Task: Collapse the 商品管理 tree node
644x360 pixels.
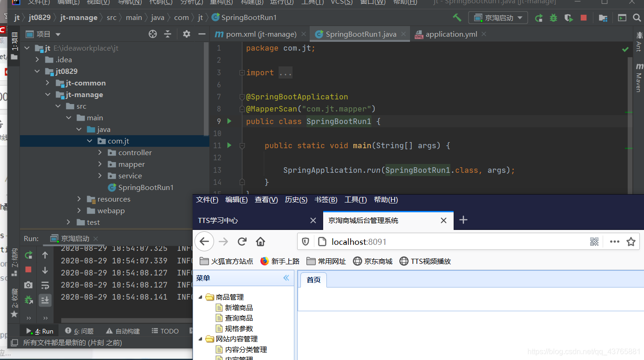Action: [x=201, y=297]
